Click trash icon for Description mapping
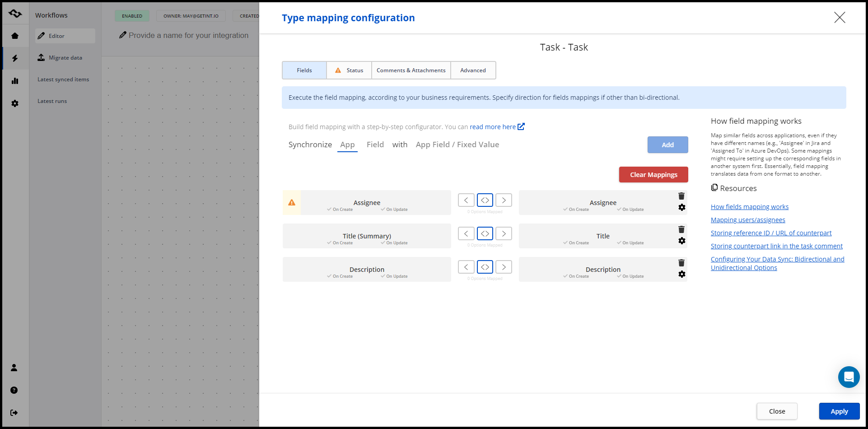The image size is (868, 429). [x=681, y=263]
